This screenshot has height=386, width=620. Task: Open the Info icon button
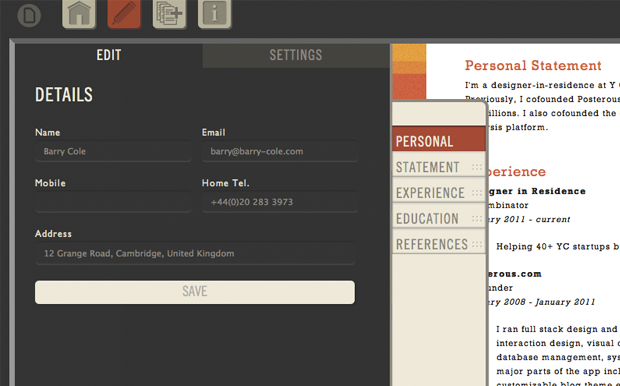click(215, 14)
